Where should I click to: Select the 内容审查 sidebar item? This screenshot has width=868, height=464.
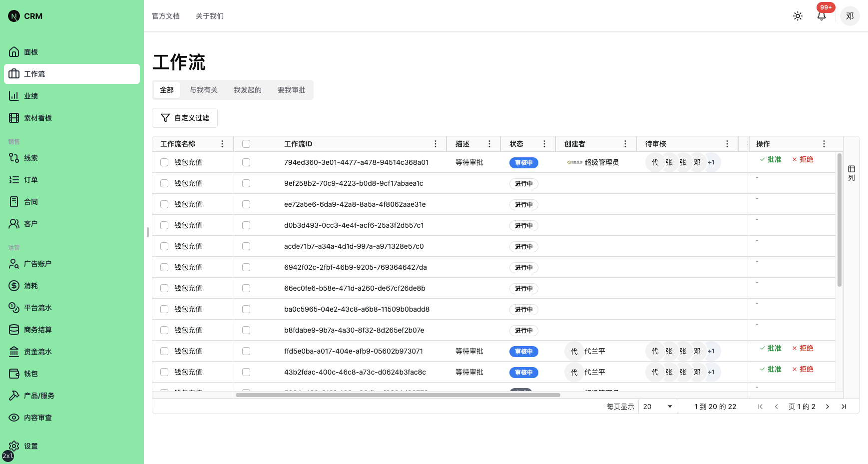[x=37, y=417]
